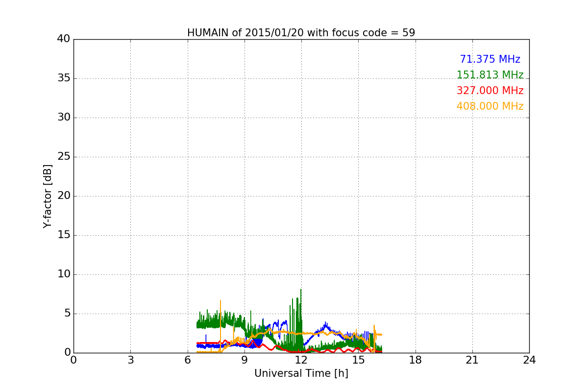This screenshot has width=588, height=392.
Task: Click the x-axis tick label 24
Action: point(529,360)
